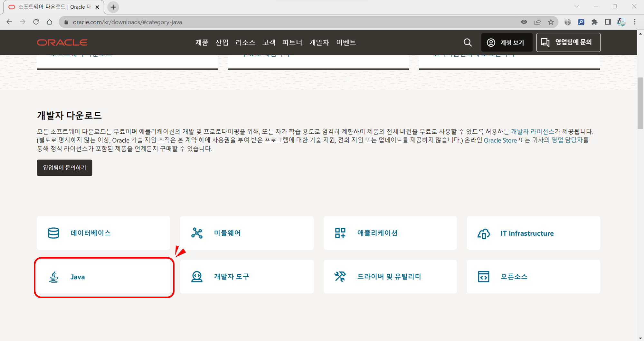Click the IT Infrastructure cloud icon

tap(483, 233)
